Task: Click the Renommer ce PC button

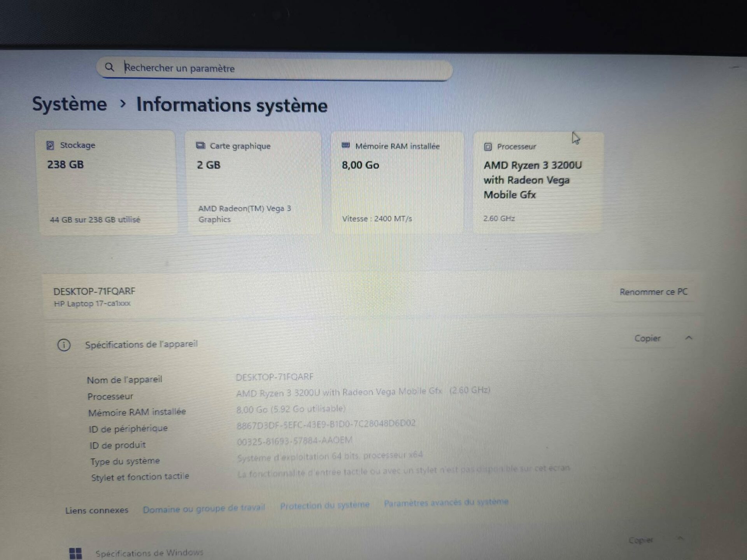Action: [x=653, y=292]
